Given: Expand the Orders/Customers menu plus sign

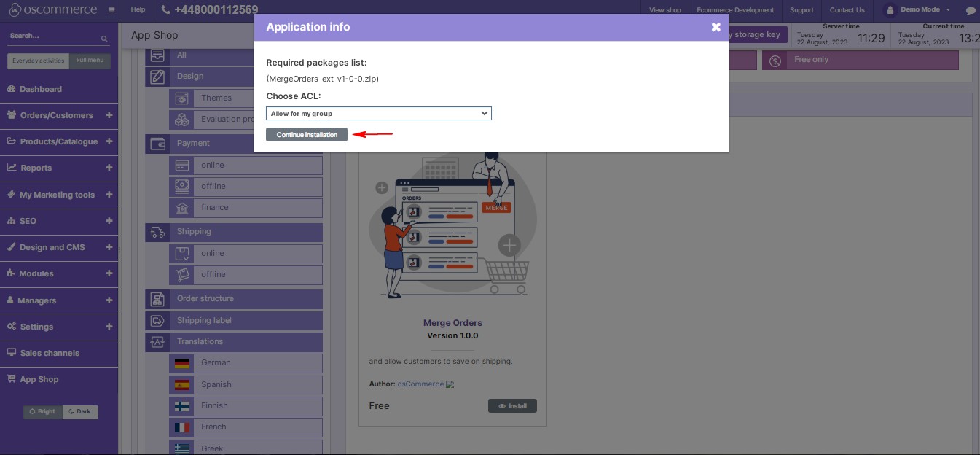Looking at the screenshot, I should [109, 115].
